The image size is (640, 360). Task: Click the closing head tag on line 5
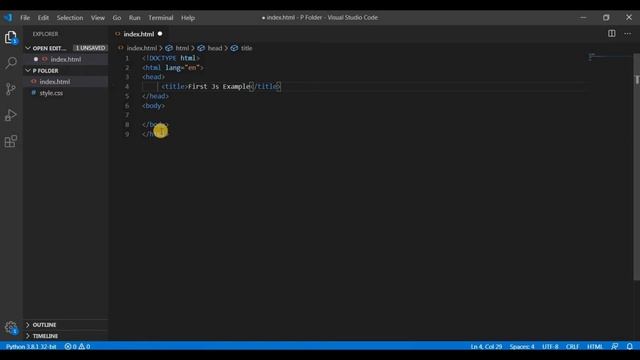(155, 96)
